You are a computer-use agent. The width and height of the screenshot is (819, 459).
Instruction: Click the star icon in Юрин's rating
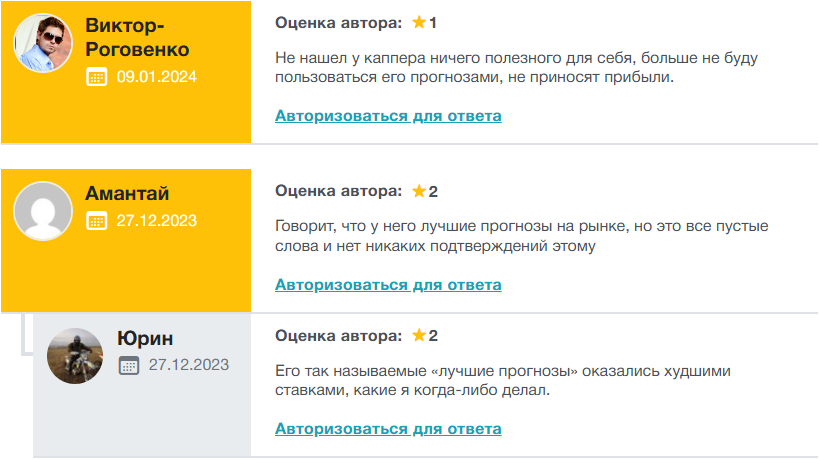pos(419,335)
